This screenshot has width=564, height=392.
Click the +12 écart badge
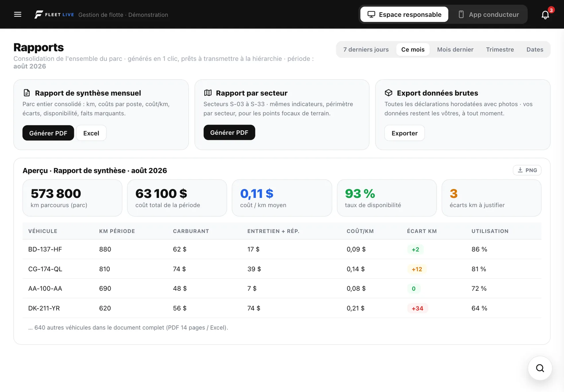click(417, 269)
